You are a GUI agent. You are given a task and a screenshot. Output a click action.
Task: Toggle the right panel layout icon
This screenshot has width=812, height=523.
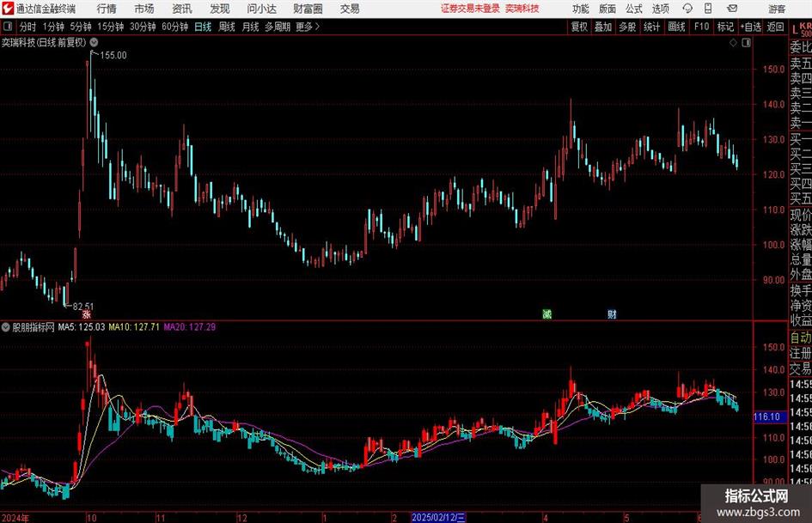click(x=746, y=43)
